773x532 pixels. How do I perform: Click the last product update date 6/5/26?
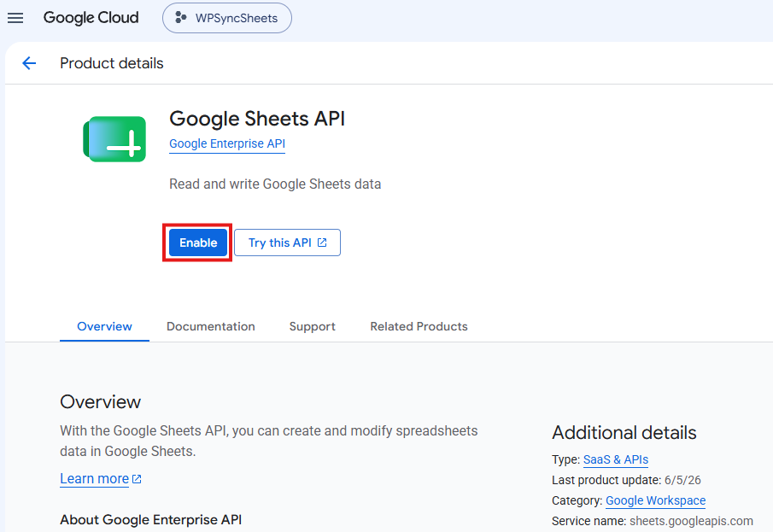pyautogui.click(x=682, y=480)
